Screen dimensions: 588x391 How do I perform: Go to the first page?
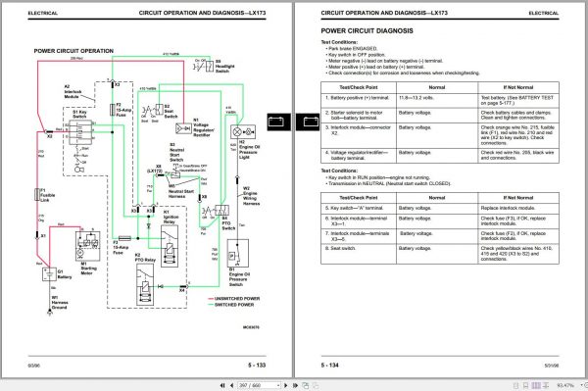(x=222, y=385)
